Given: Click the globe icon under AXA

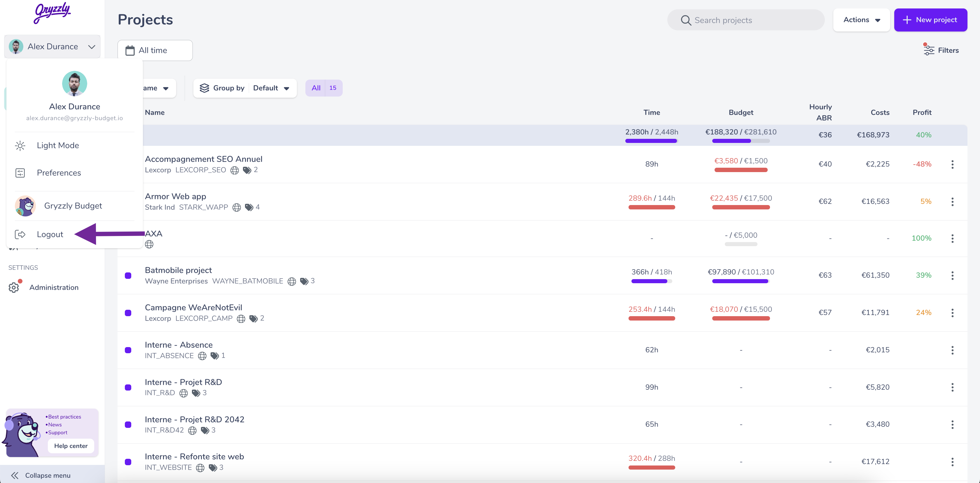Looking at the screenshot, I should [149, 244].
